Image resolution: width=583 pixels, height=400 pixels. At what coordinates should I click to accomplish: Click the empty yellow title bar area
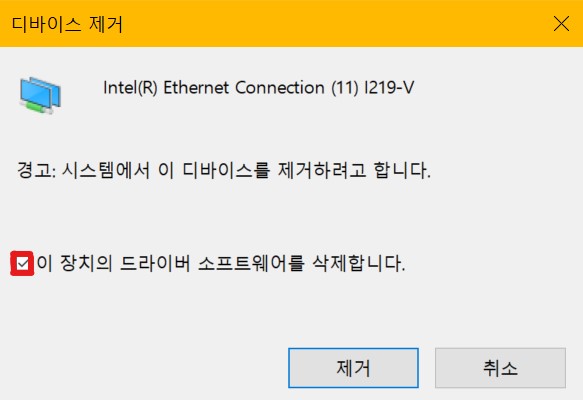[335, 24]
